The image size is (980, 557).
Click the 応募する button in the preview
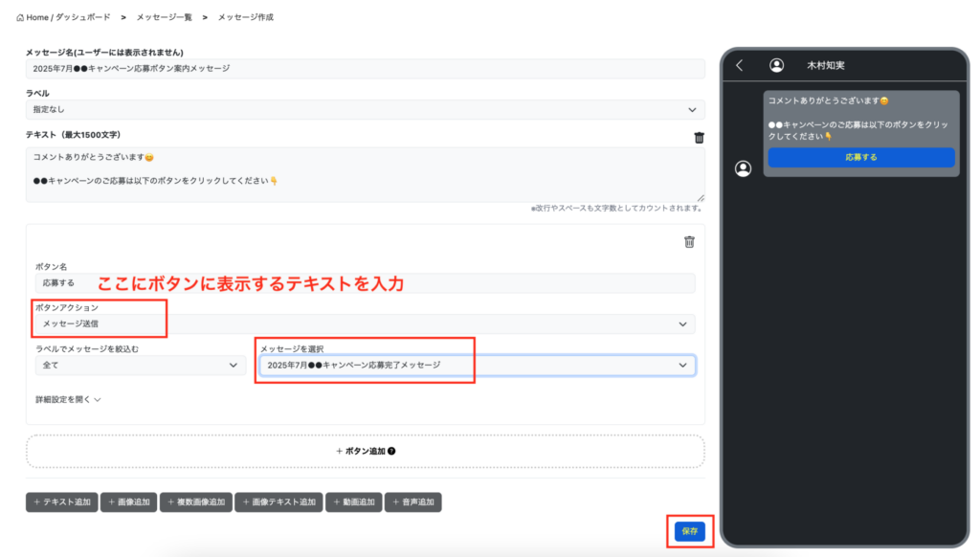tap(860, 157)
